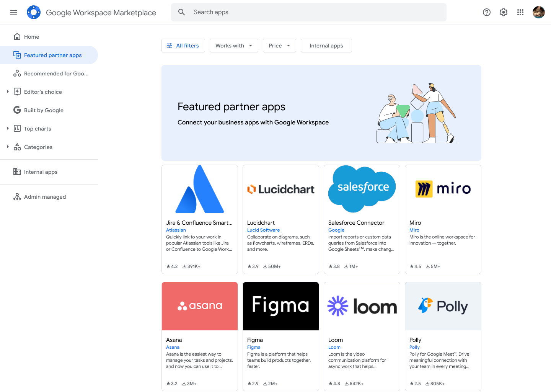Click the Lucidchart app title text
Image resolution: width=551 pixels, height=392 pixels.
261,223
